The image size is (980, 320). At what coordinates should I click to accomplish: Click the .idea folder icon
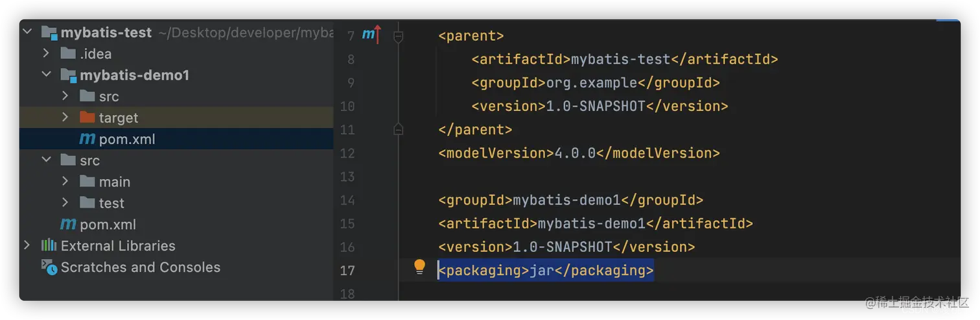pos(68,53)
